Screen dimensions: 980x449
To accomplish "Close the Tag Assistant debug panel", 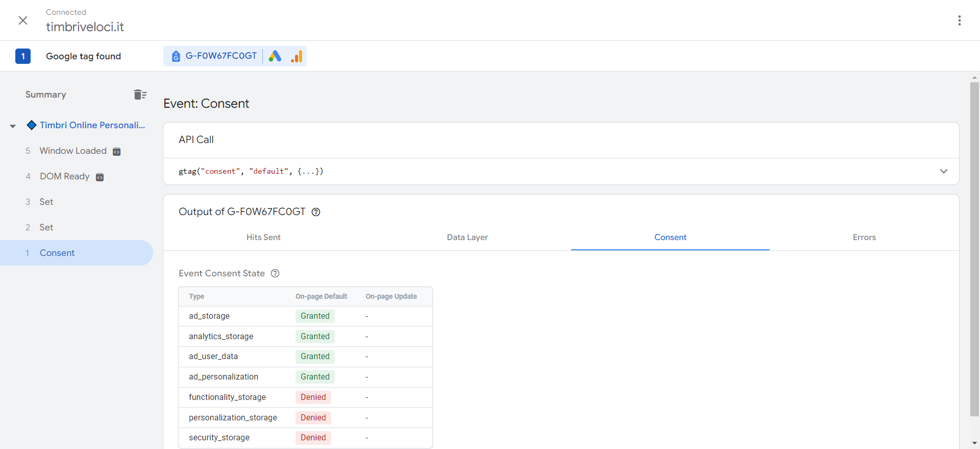I will (x=23, y=20).
